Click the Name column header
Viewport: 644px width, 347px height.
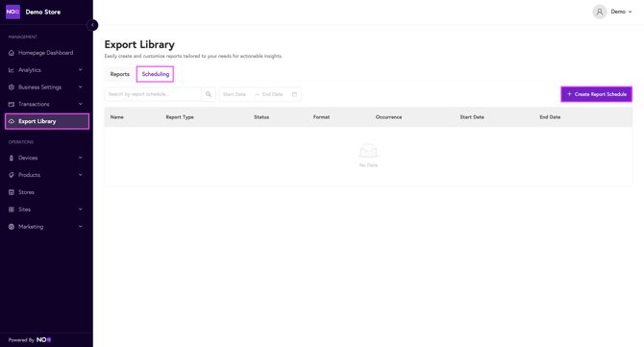pyautogui.click(x=117, y=117)
